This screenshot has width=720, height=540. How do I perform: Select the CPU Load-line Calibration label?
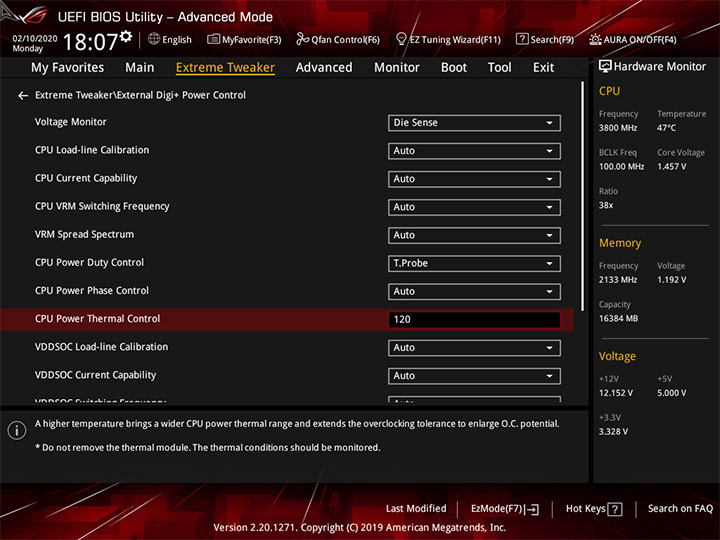[x=92, y=150]
